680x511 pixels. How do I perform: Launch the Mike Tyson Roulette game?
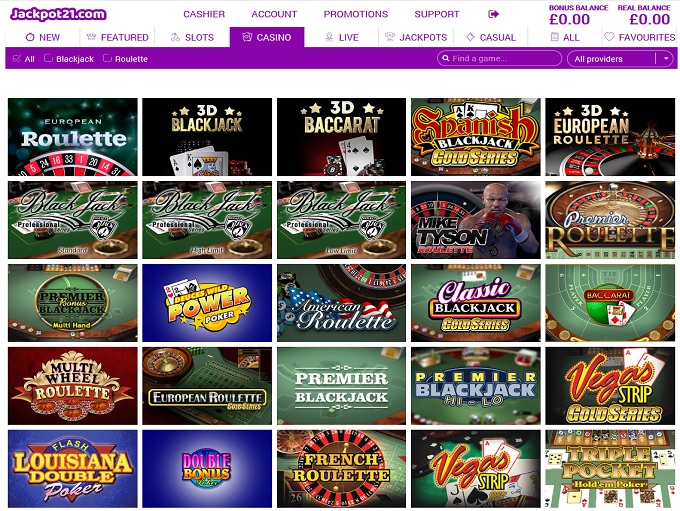(x=476, y=220)
